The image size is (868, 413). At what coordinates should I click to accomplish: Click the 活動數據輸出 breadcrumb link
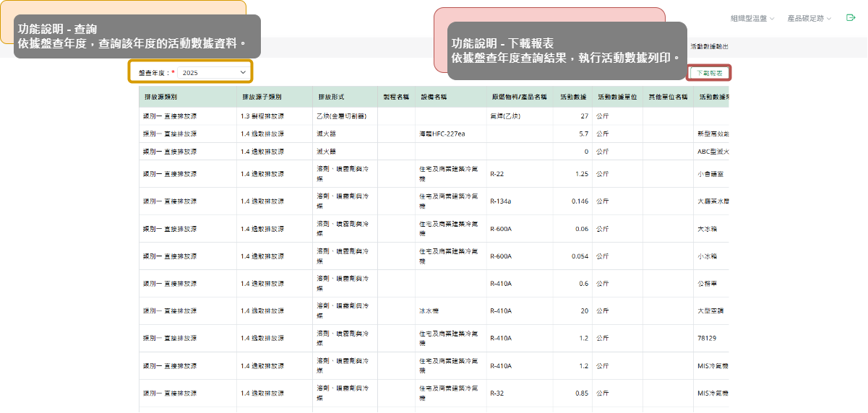coord(709,46)
